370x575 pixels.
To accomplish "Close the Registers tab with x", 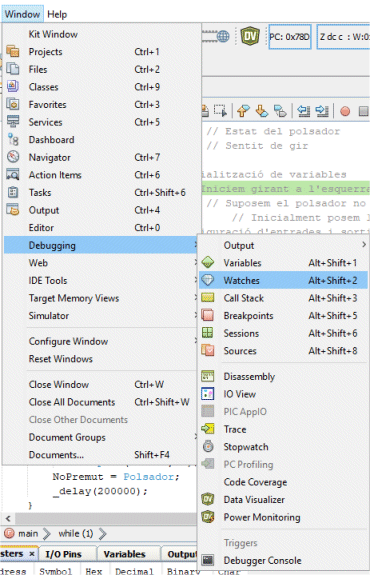I will click(x=32, y=553).
